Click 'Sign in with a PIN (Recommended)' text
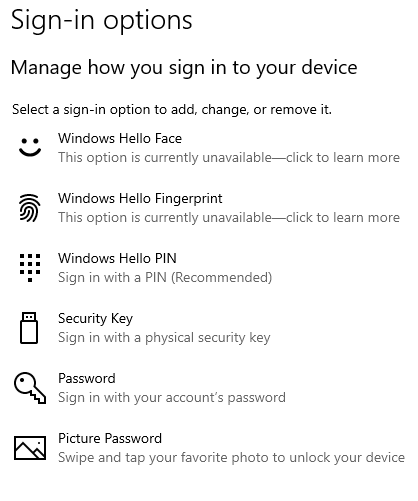Image resolution: width=418 pixels, height=501 pixels. click(165, 277)
